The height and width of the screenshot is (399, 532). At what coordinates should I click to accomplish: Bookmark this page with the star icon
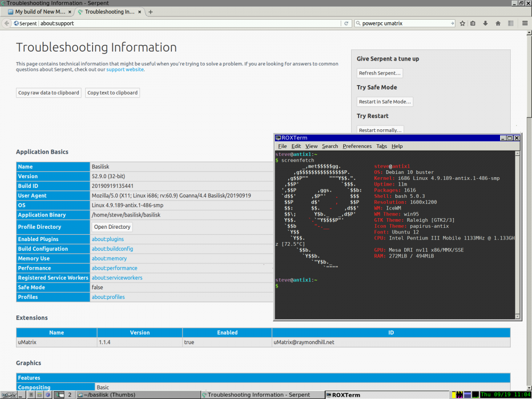pyautogui.click(x=462, y=23)
